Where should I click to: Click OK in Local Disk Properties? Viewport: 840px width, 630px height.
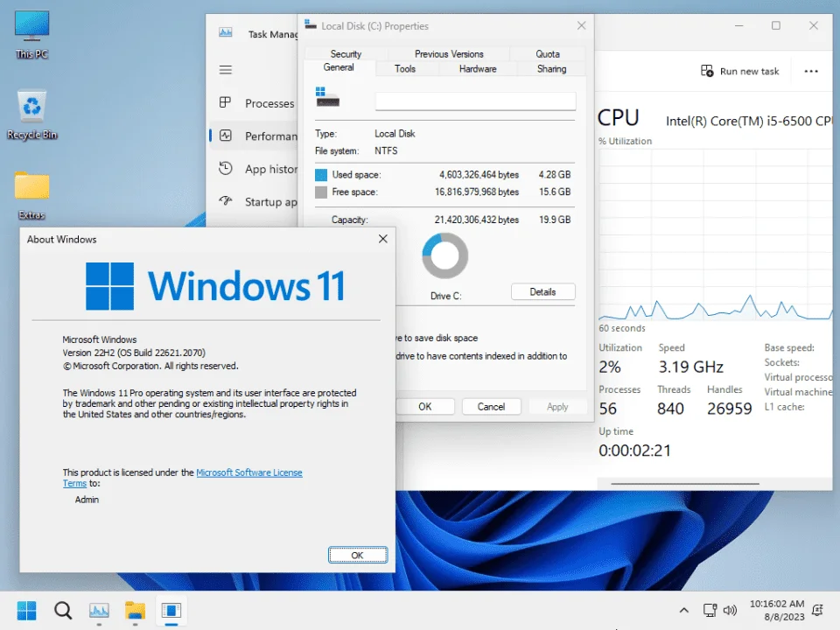425,407
